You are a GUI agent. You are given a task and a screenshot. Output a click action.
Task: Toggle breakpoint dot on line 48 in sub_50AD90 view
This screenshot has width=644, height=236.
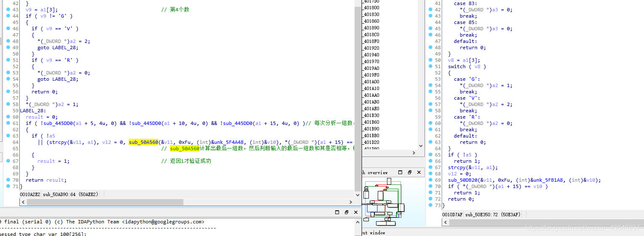coord(8,41)
